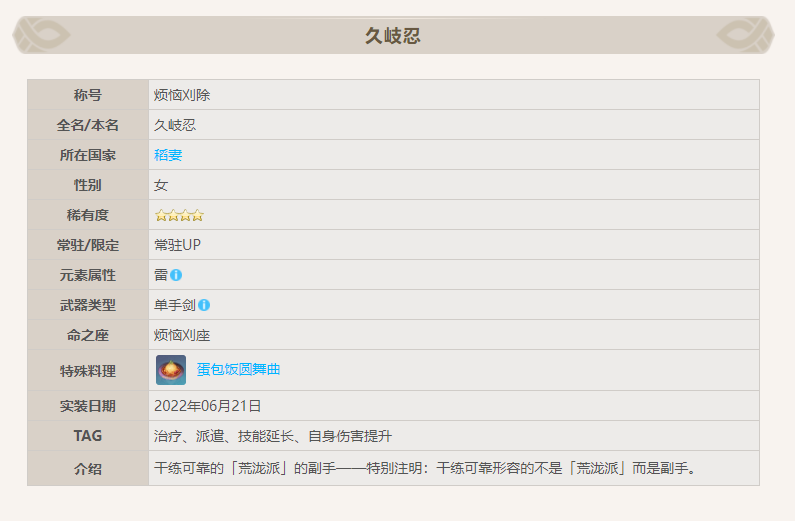The height and width of the screenshot is (521, 795).
Task: Click the four-star rarity icons
Action: [179, 215]
